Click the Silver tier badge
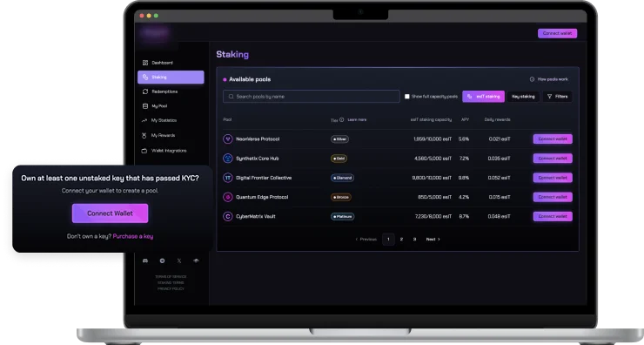This screenshot has width=644, height=345. pyautogui.click(x=339, y=139)
